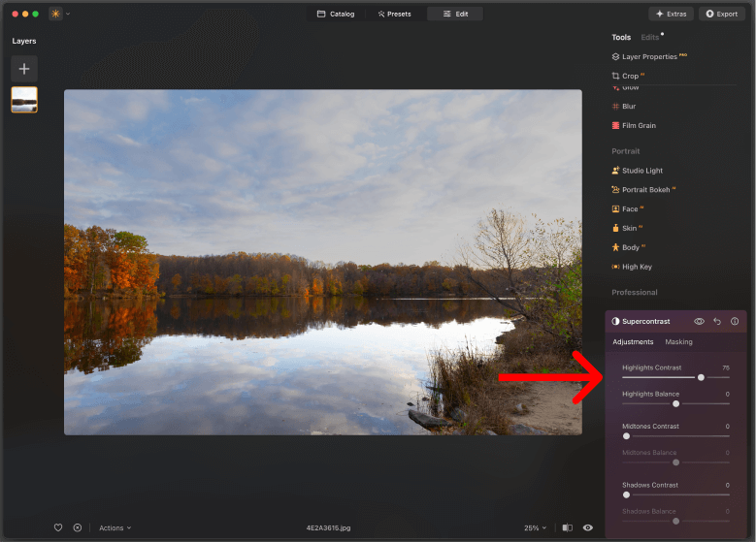
Task: Open Supercontrast info icon
Action: click(735, 321)
